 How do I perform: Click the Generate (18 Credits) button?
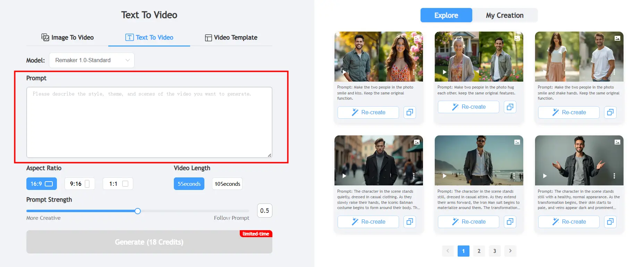tap(149, 242)
